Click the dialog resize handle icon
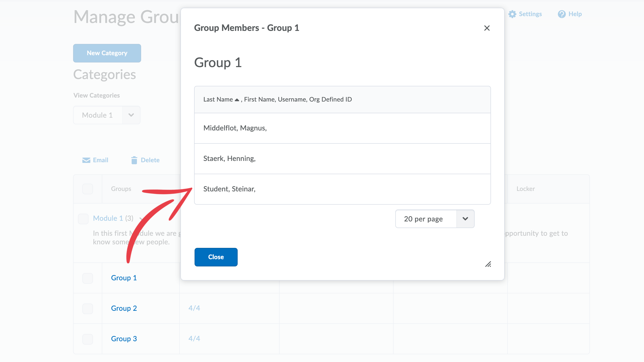644x362 pixels. (x=488, y=264)
